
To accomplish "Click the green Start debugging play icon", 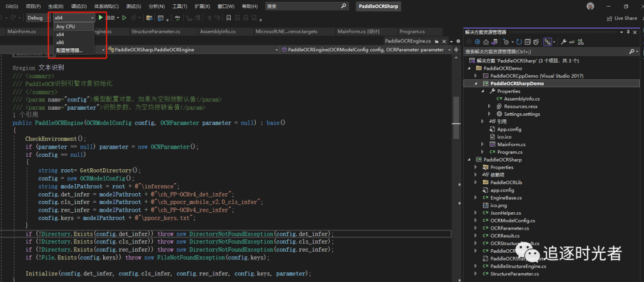I will tap(101, 18).
